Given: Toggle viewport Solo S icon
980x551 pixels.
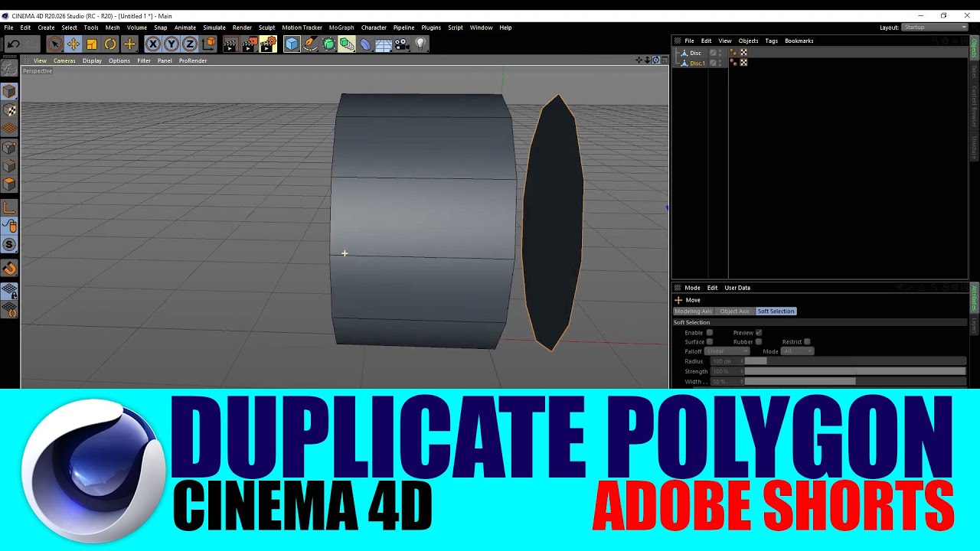Looking at the screenshot, I should click(9, 245).
